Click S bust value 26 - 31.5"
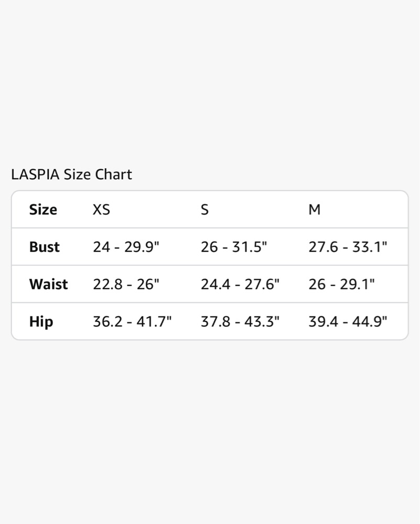 (234, 247)
